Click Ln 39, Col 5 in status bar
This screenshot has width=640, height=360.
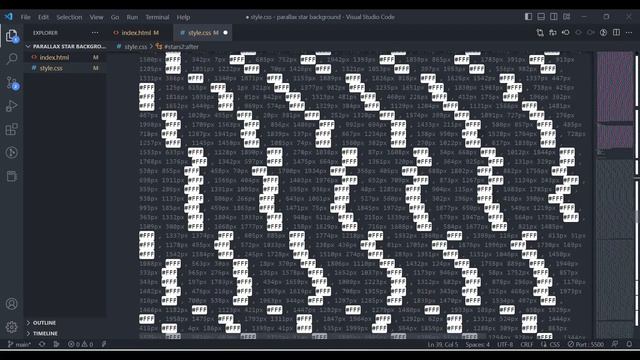[x=443, y=344]
